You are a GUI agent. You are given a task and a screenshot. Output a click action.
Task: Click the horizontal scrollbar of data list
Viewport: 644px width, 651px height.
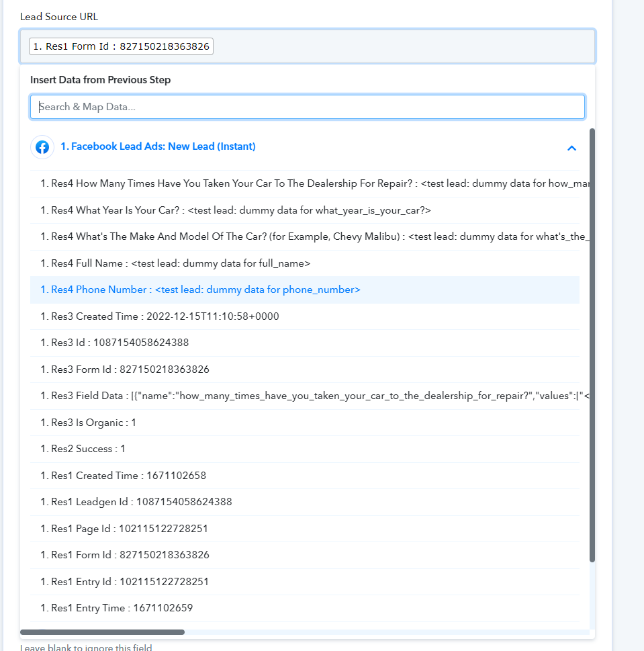(x=103, y=632)
